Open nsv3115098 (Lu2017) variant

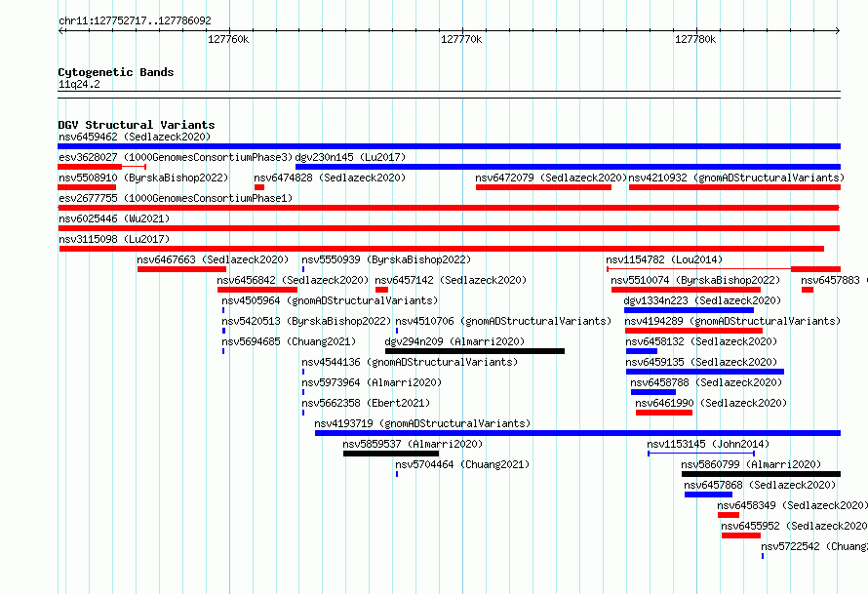point(114,239)
